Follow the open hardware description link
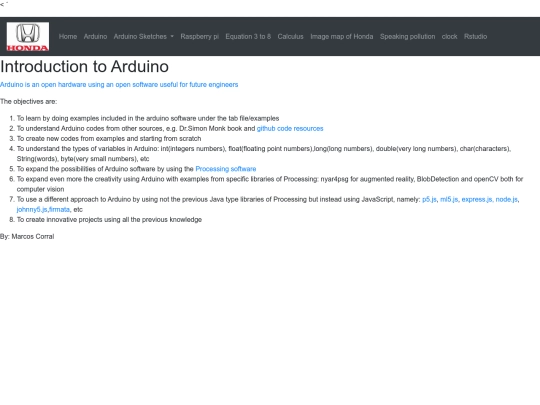 point(119,85)
